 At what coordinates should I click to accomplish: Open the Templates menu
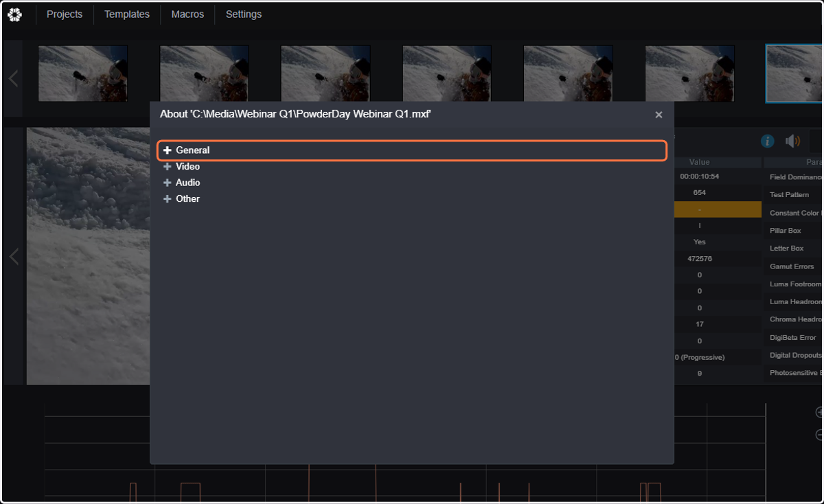click(127, 14)
